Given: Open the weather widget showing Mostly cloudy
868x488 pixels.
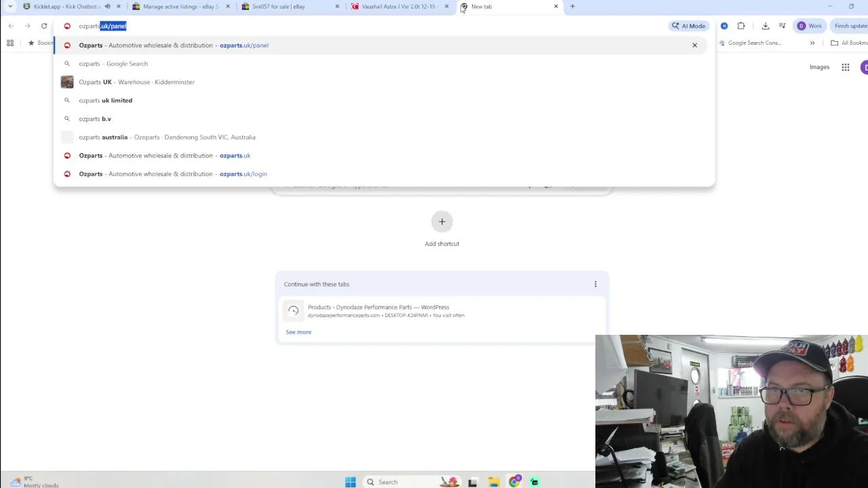Looking at the screenshot, I should pos(34,482).
